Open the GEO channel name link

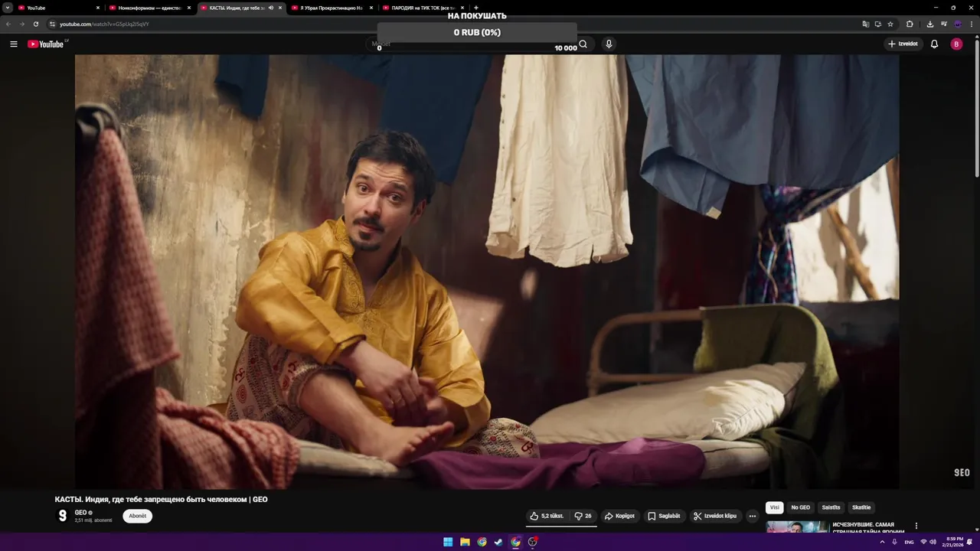pos(80,513)
